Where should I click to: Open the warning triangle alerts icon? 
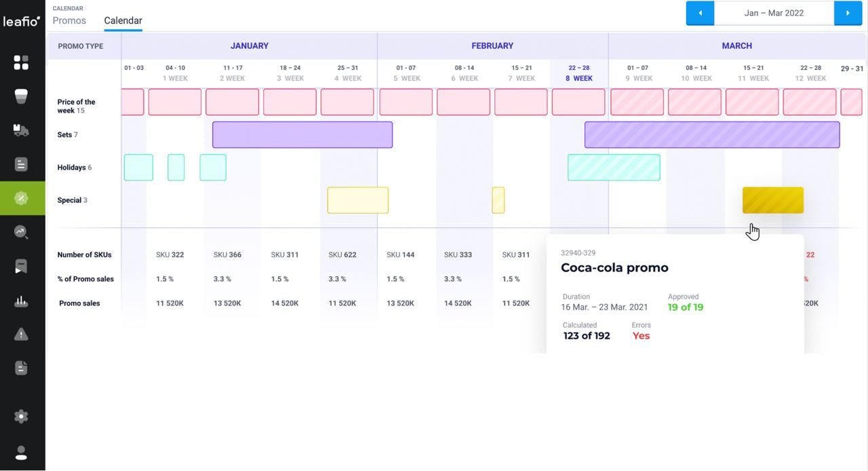pyautogui.click(x=21, y=334)
